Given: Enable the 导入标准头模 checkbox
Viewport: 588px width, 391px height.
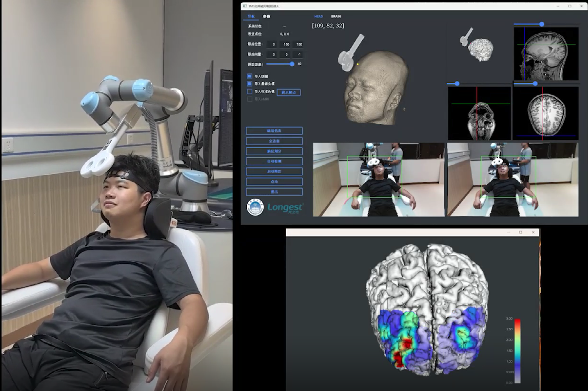Looking at the screenshot, I should tap(250, 91).
